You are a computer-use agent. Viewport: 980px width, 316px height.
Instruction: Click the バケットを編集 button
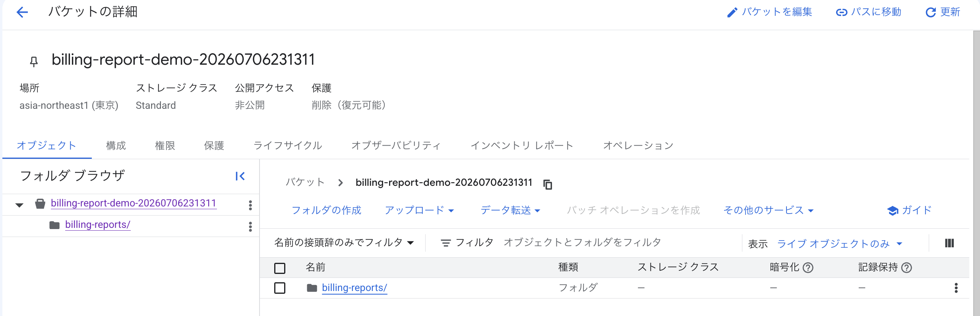click(769, 12)
